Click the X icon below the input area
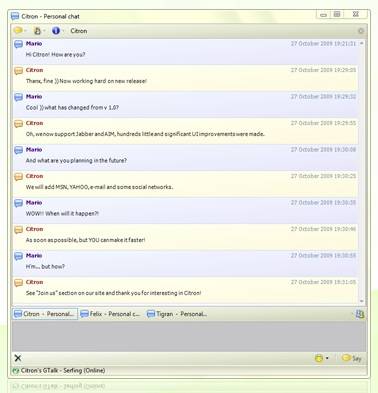378x393 pixels. 18,358
